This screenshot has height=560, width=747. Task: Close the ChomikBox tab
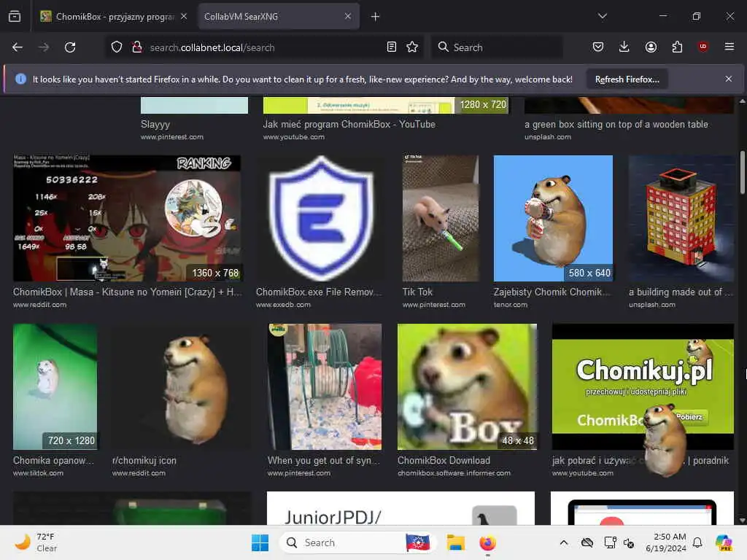click(x=184, y=16)
